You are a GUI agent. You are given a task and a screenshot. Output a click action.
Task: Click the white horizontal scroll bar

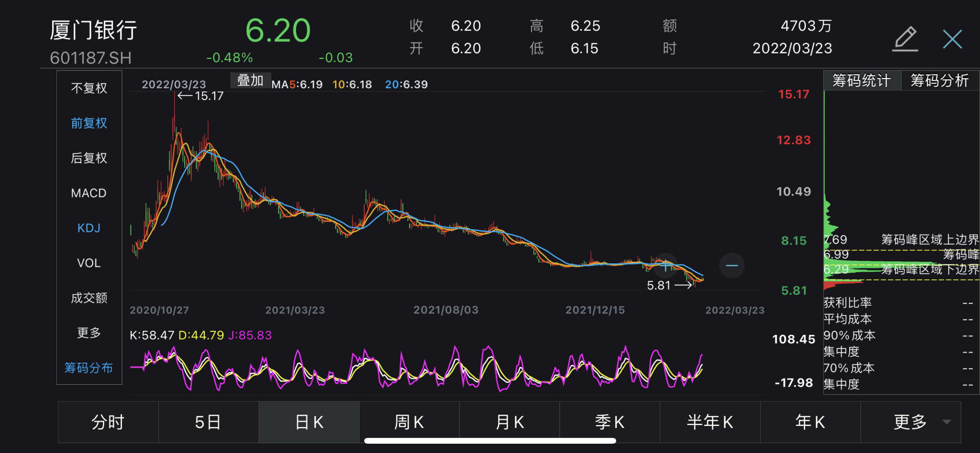point(490,441)
